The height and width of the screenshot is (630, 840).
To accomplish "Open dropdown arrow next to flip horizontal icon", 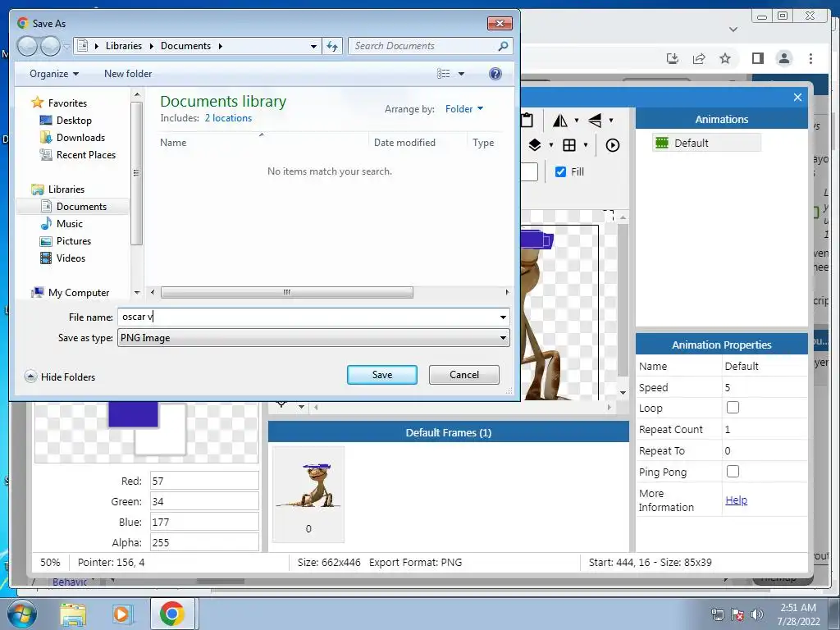I will click(x=577, y=121).
